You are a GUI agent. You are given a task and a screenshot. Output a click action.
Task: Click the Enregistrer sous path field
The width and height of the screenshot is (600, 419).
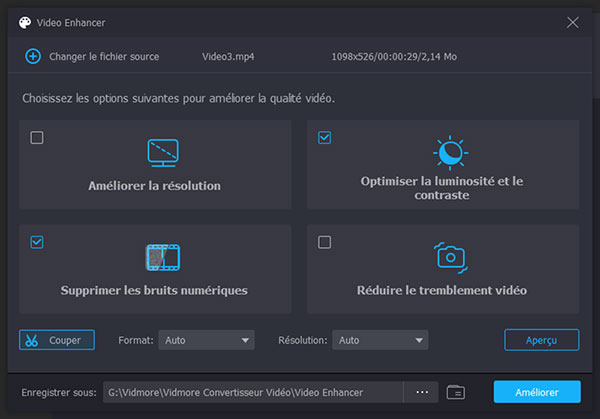point(253,392)
